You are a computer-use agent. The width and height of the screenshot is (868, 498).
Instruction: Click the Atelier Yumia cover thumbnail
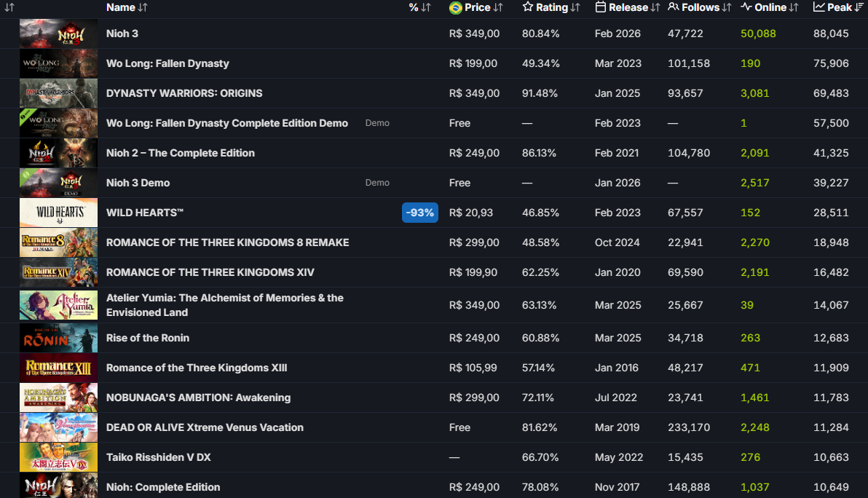click(x=58, y=305)
